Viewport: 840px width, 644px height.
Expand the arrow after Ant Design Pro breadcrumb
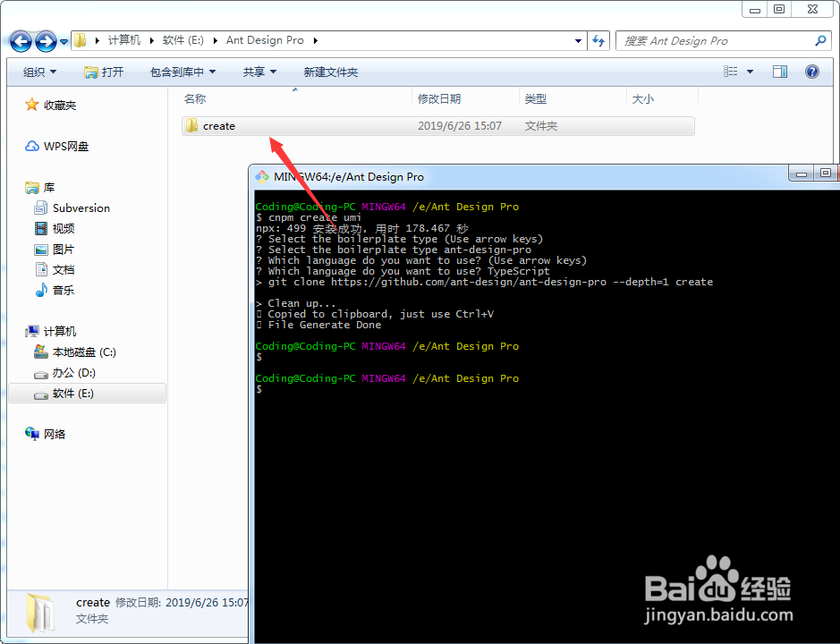316,41
